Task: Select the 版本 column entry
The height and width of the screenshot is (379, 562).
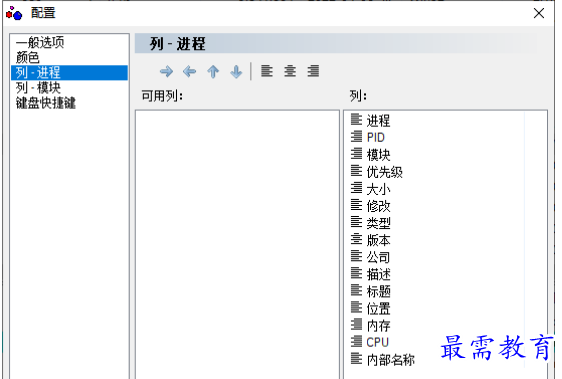Action: click(378, 240)
